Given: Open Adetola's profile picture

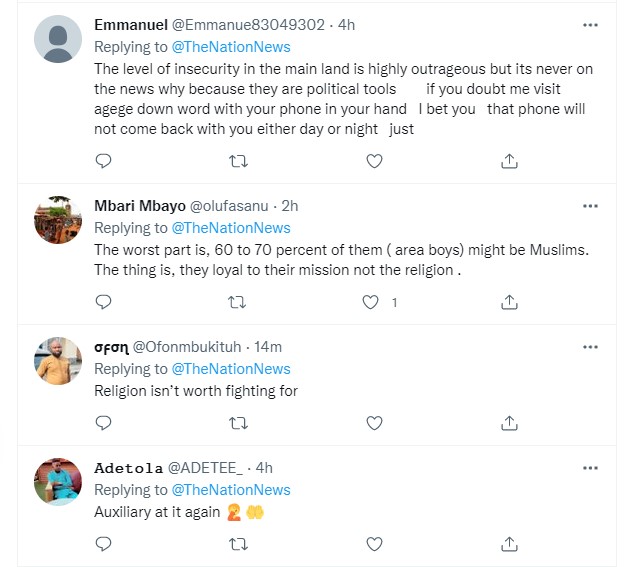Looking at the screenshot, I should 58,482.
